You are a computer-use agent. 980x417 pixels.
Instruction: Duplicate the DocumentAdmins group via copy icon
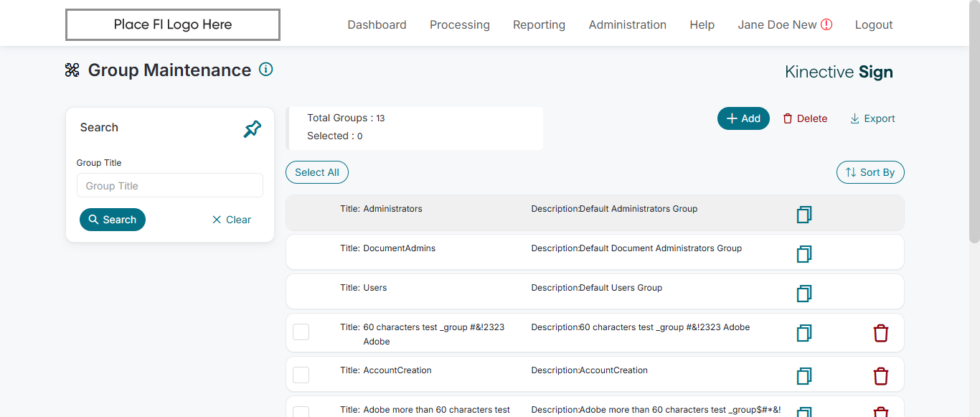point(804,254)
